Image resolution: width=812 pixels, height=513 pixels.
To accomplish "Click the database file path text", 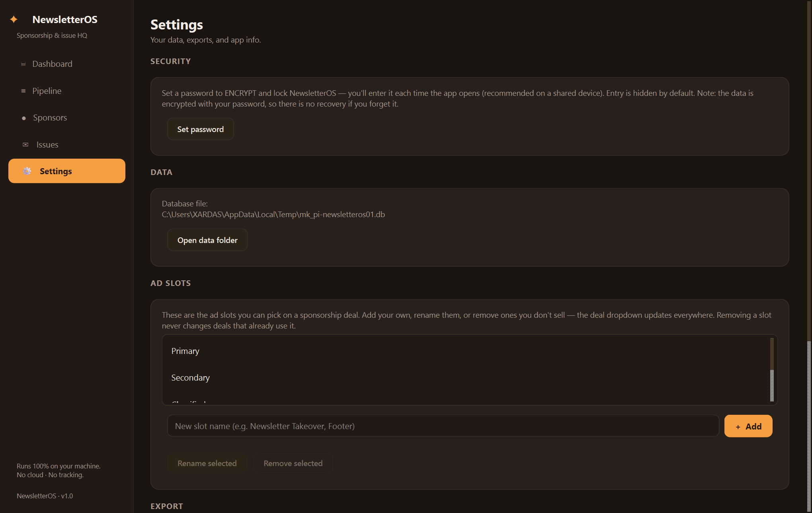I will click(x=273, y=215).
